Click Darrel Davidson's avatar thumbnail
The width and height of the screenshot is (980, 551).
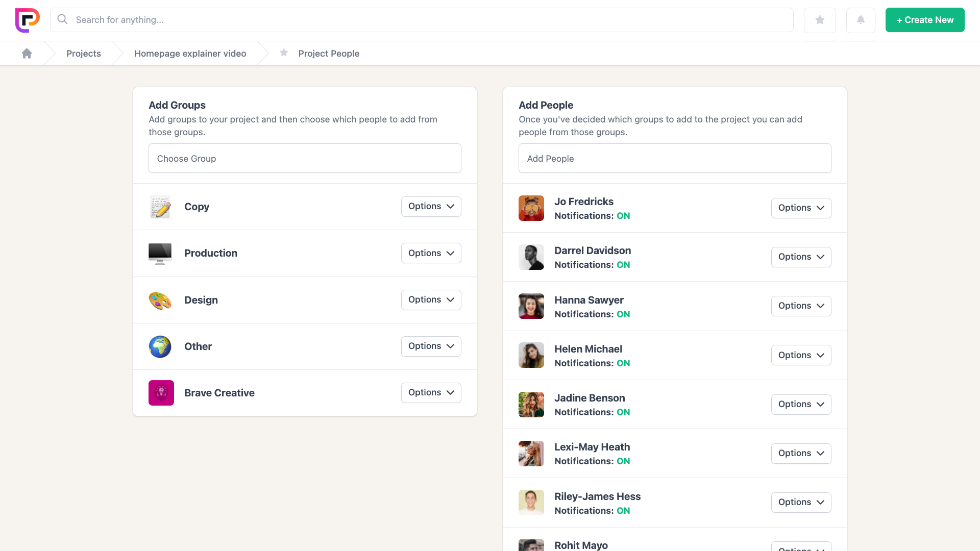click(x=531, y=257)
